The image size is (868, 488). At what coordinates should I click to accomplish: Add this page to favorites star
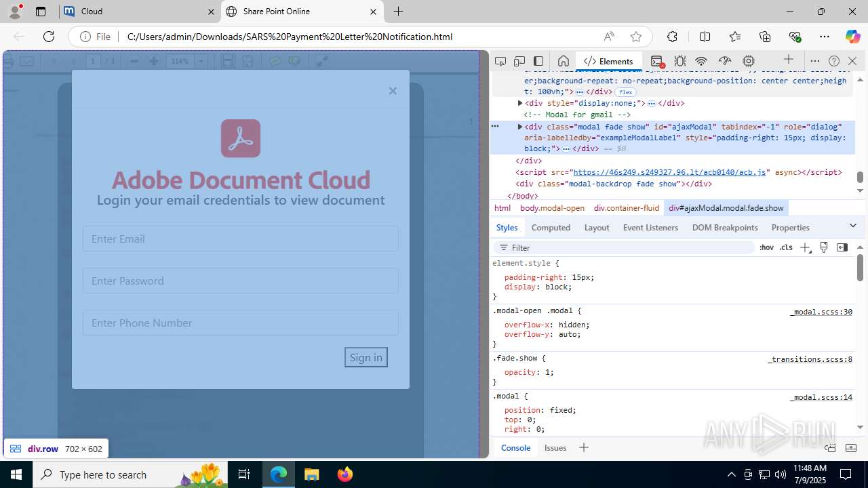(x=635, y=37)
